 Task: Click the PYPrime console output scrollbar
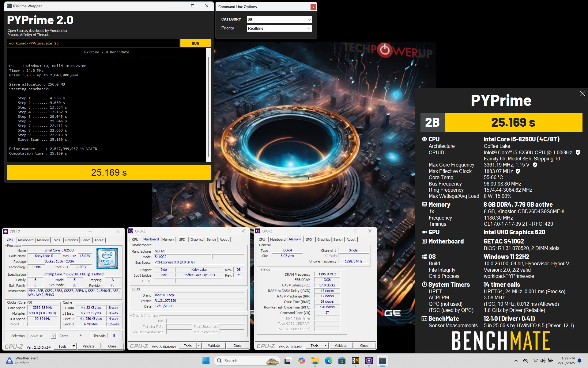tap(209, 105)
